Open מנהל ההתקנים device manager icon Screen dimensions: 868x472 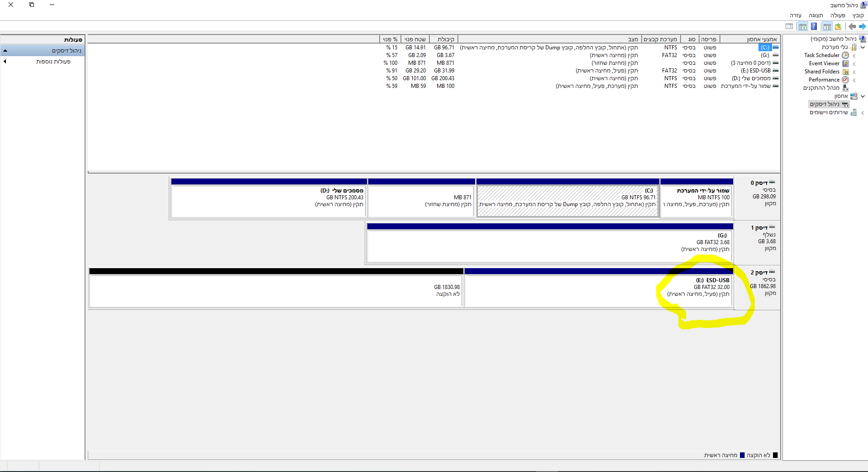tap(845, 88)
